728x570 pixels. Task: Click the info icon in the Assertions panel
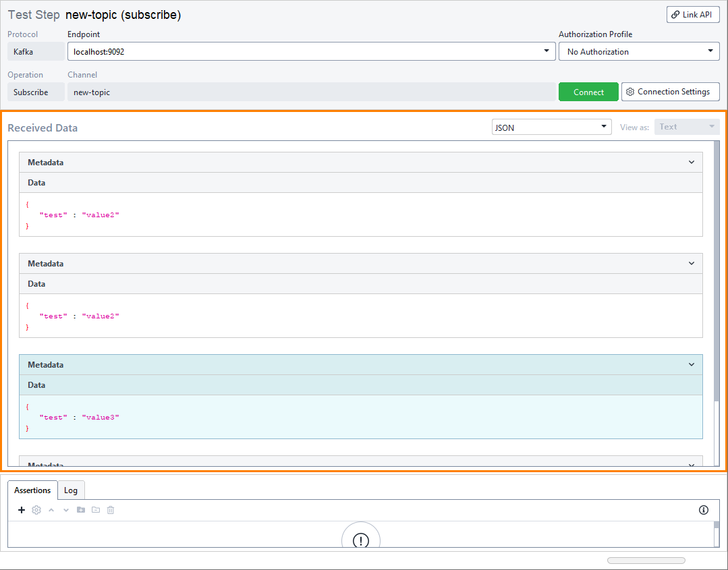704,509
